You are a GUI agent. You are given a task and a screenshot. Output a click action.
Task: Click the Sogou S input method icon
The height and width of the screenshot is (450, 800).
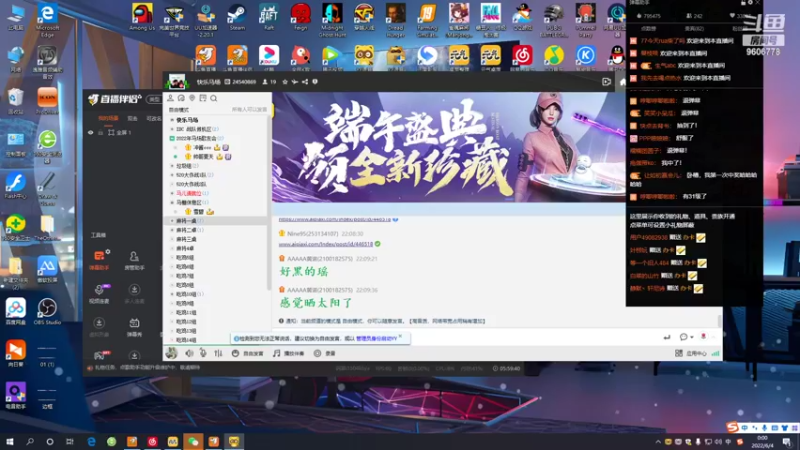733,427
